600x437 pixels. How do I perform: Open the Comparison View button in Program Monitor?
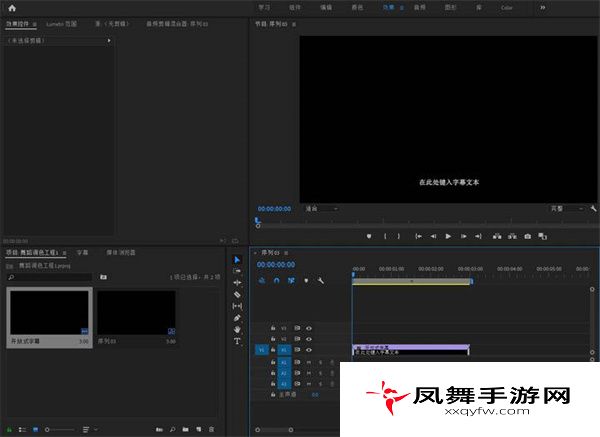(543, 236)
